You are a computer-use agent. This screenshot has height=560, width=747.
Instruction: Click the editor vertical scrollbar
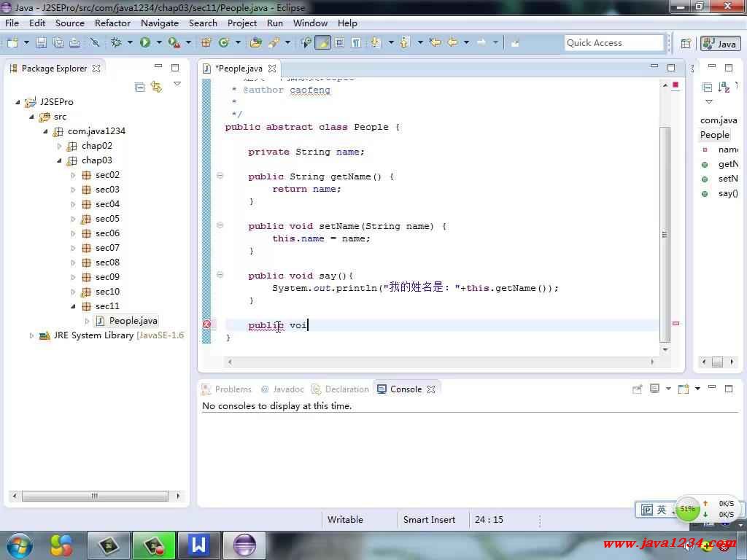(665, 235)
